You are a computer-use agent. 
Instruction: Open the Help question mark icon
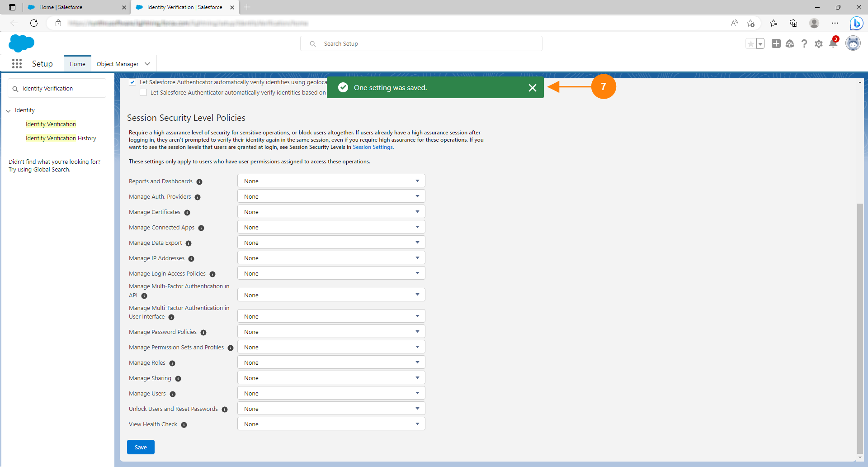pos(804,44)
